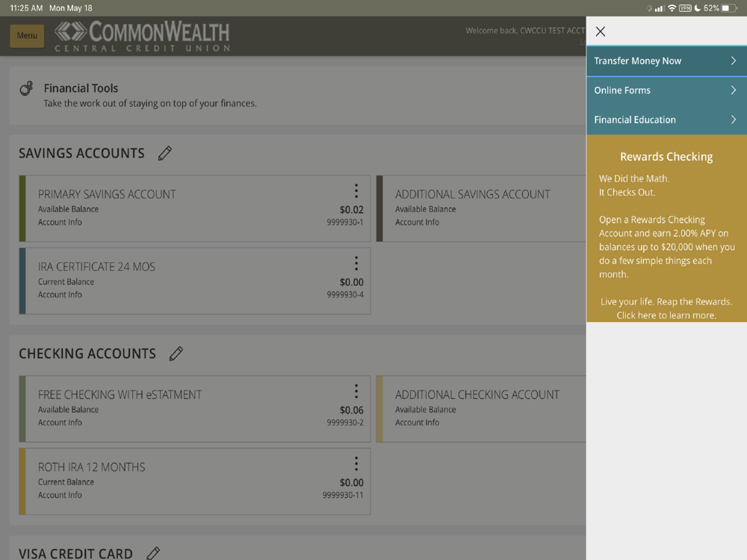Click account number 9999930-1
Screen dimensions: 747x560
345,223
